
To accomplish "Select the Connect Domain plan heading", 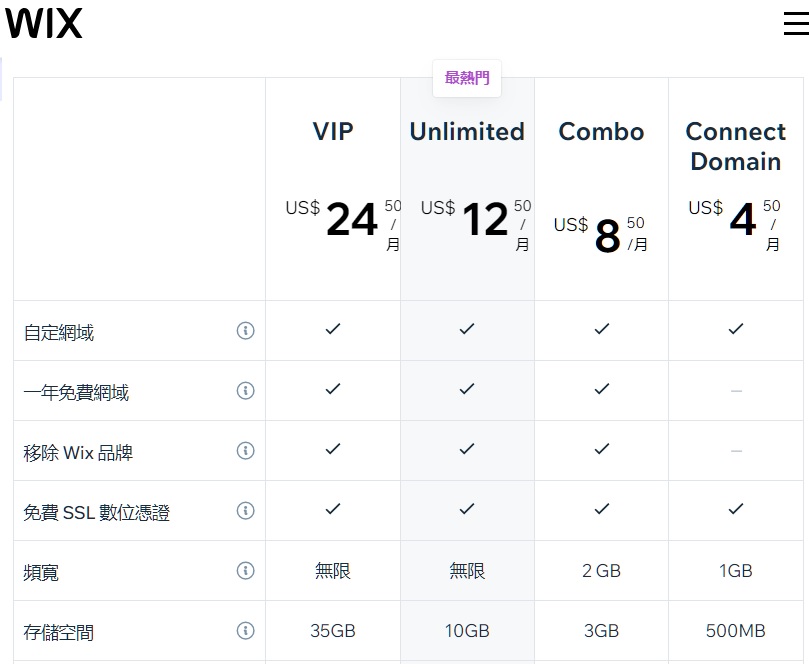I will click(x=736, y=146).
